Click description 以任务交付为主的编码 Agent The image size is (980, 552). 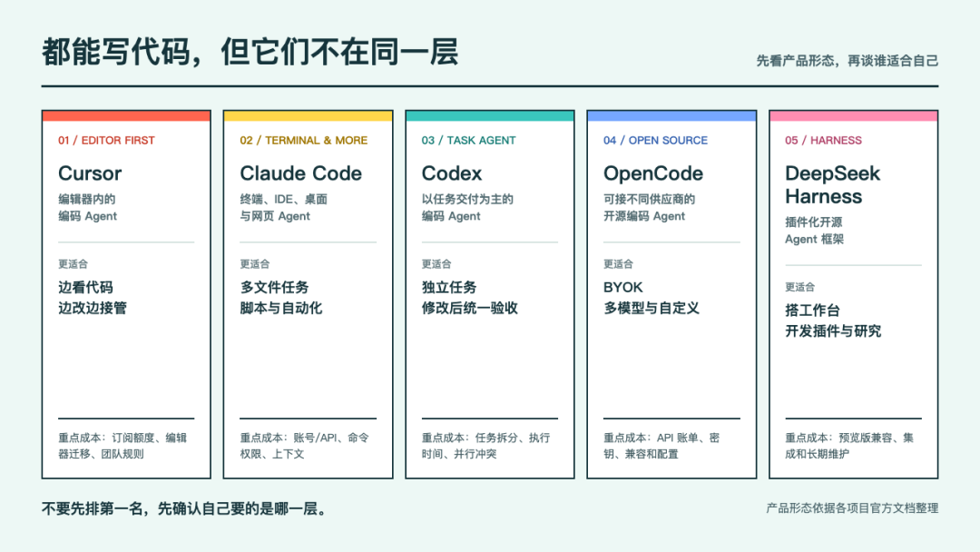[467, 208]
